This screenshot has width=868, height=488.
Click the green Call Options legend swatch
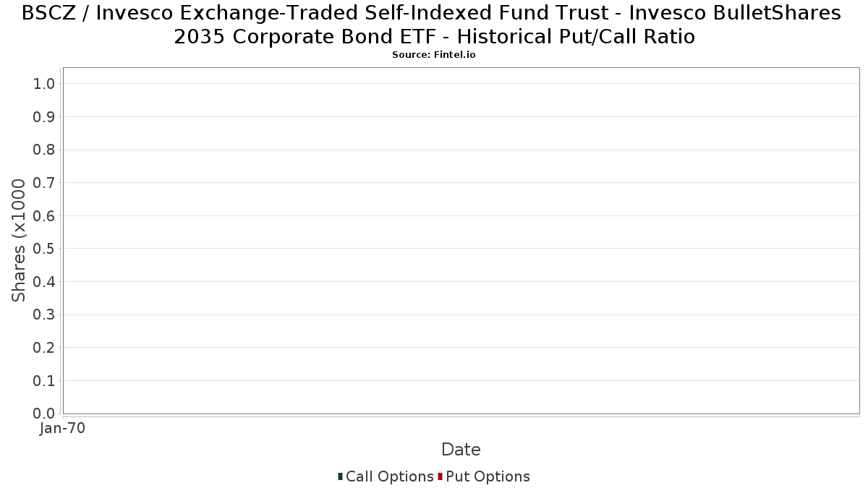[x=340, y=476]
